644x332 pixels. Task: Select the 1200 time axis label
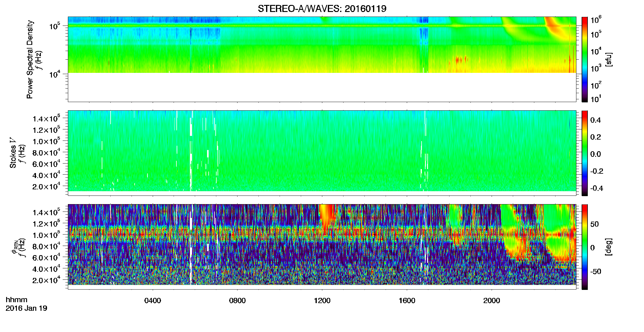(x=322, y=301)
